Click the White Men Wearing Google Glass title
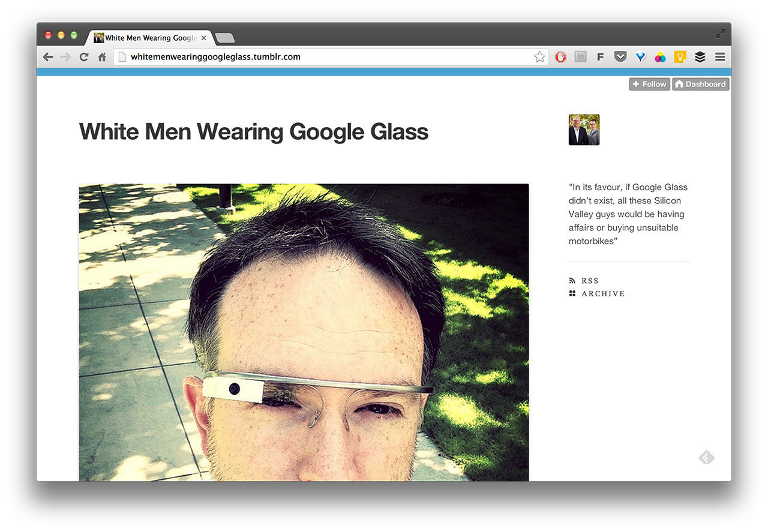The height and width of the screenshot is (532, 768). (253, 131)
